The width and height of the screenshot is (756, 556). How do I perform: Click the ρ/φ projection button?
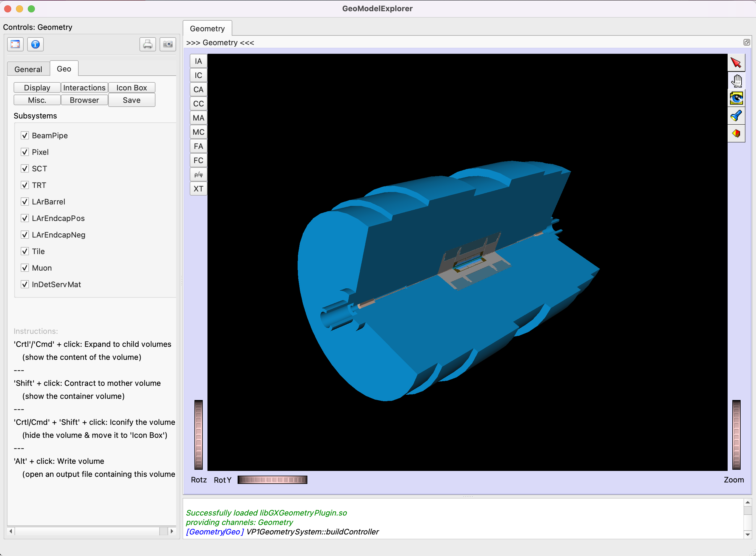coord(198,174)
